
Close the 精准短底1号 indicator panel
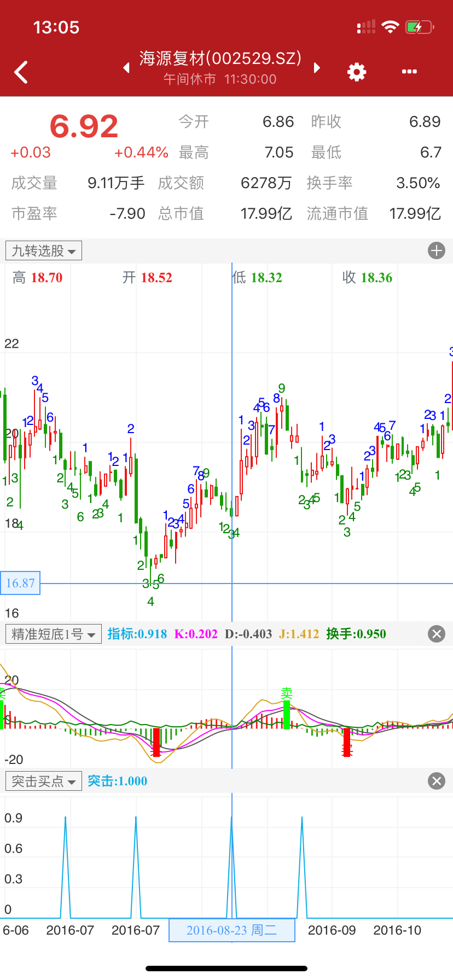click(x=436, y=634)
